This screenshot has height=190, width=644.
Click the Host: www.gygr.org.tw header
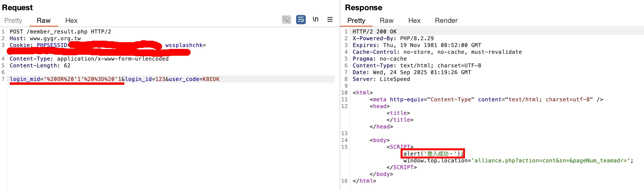click(45, 38)
